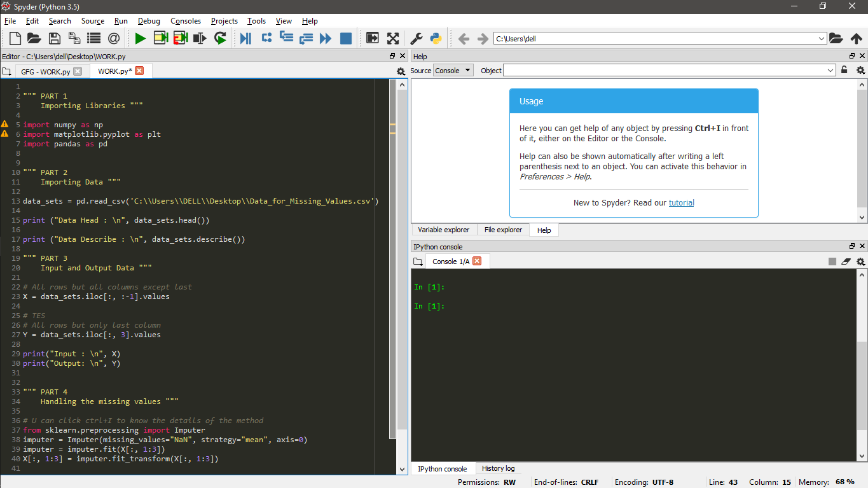Stop debugging with blue square icon
868x488 pixels.
point(346,39)
